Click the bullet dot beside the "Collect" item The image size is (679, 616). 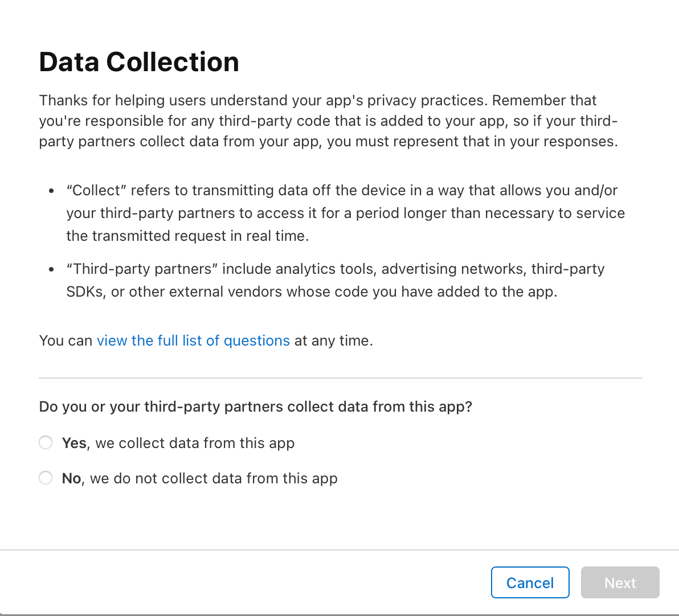(52, 191)
